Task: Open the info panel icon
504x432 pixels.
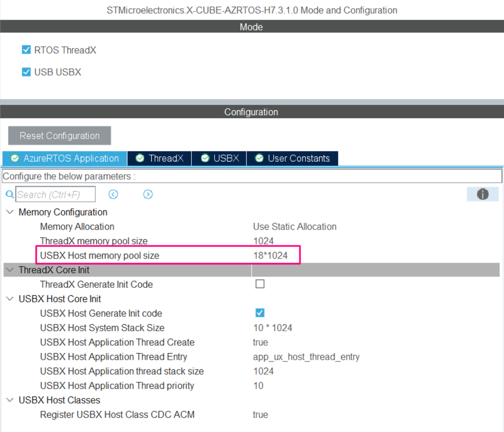Action: pos(482,194)
